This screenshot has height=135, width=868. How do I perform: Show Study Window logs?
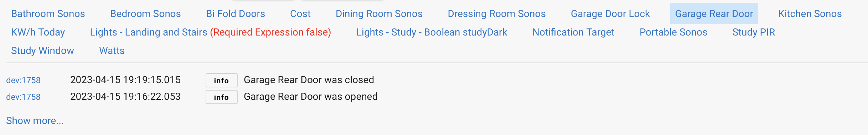click(x=42, y=51)
